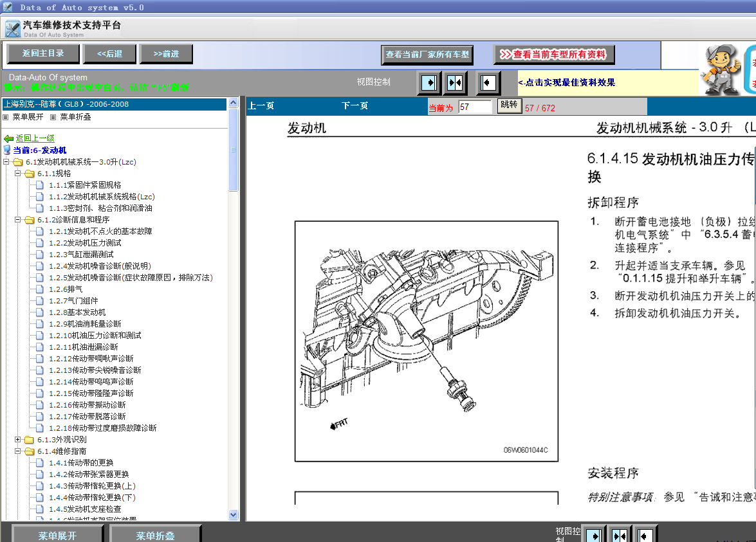Open 1.2.10机油压力诊断和测试
Screen dimensions: 756x542
coord(95,336)
